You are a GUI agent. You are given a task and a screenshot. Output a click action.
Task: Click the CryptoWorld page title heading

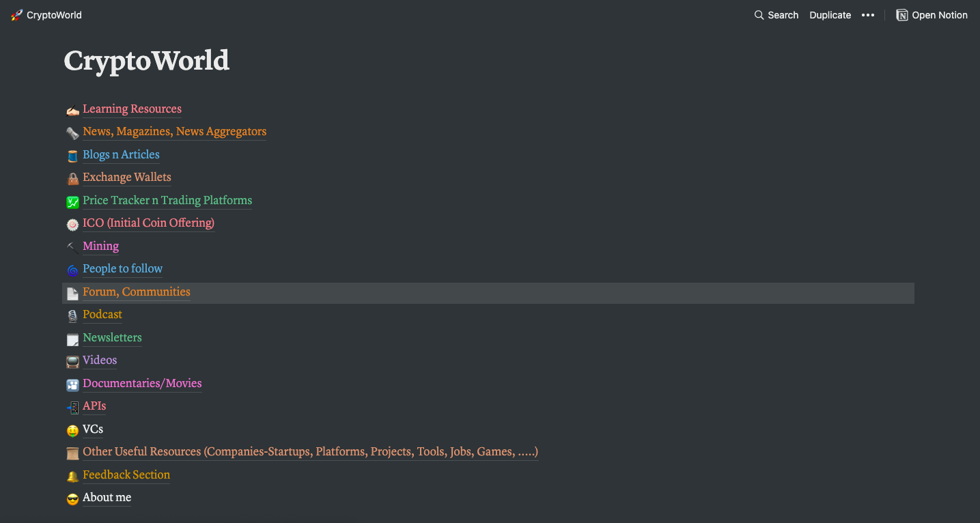(147, 61)
